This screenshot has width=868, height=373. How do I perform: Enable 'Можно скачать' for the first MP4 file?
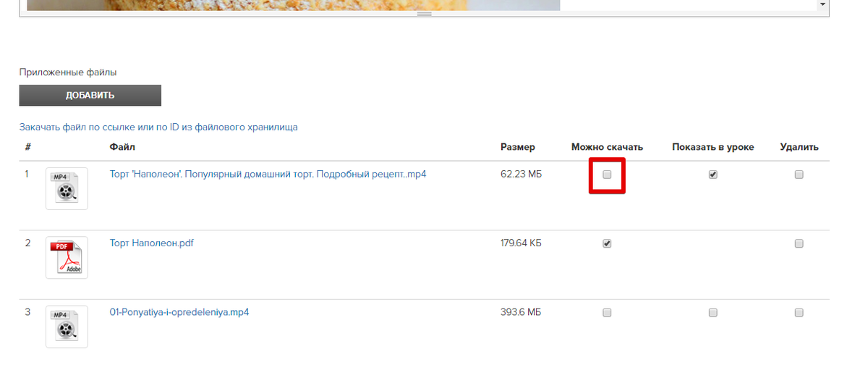tap(607, 175)
